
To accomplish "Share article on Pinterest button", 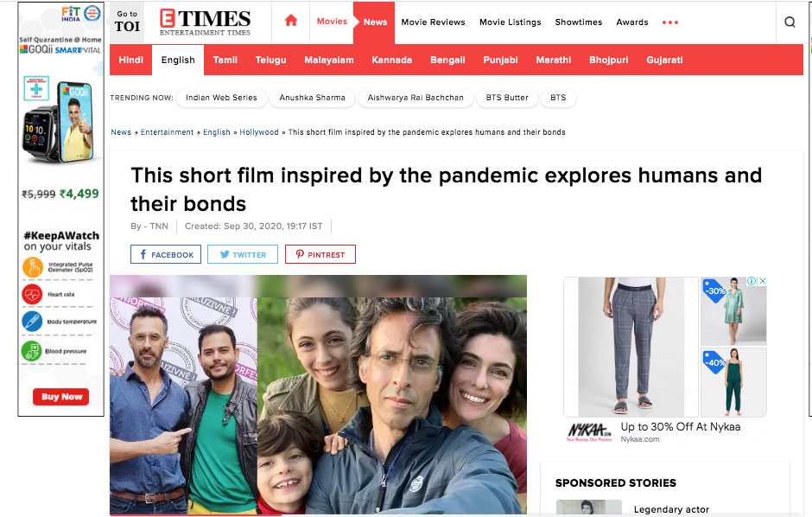I will (320, 254).
